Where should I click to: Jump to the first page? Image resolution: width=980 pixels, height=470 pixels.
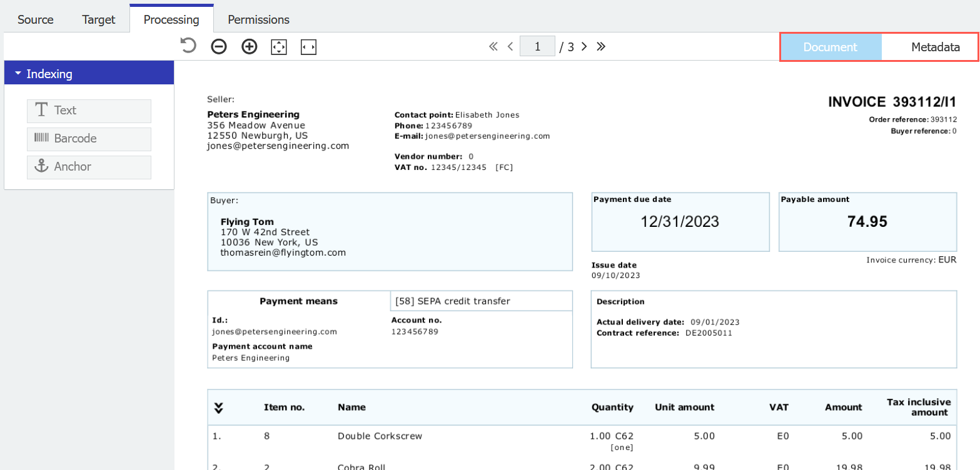pyautogui.click(x=493, y=46)
